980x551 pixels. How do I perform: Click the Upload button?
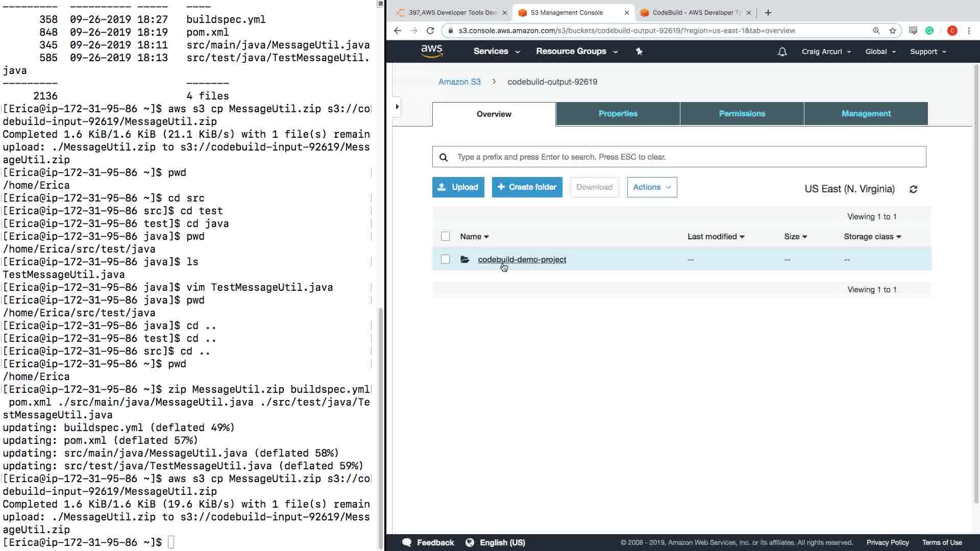coord(458,187)
